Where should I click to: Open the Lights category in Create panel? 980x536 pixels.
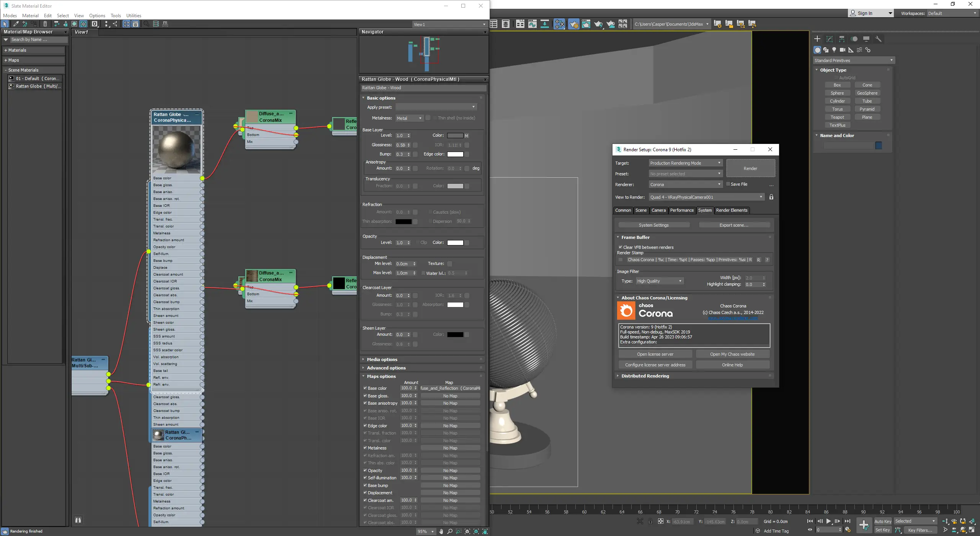[x=834, y=50]
